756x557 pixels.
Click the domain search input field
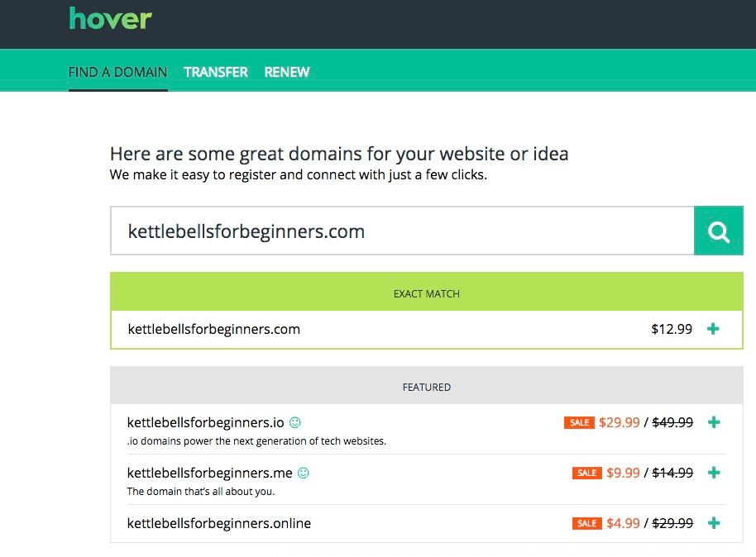(402, 231)
